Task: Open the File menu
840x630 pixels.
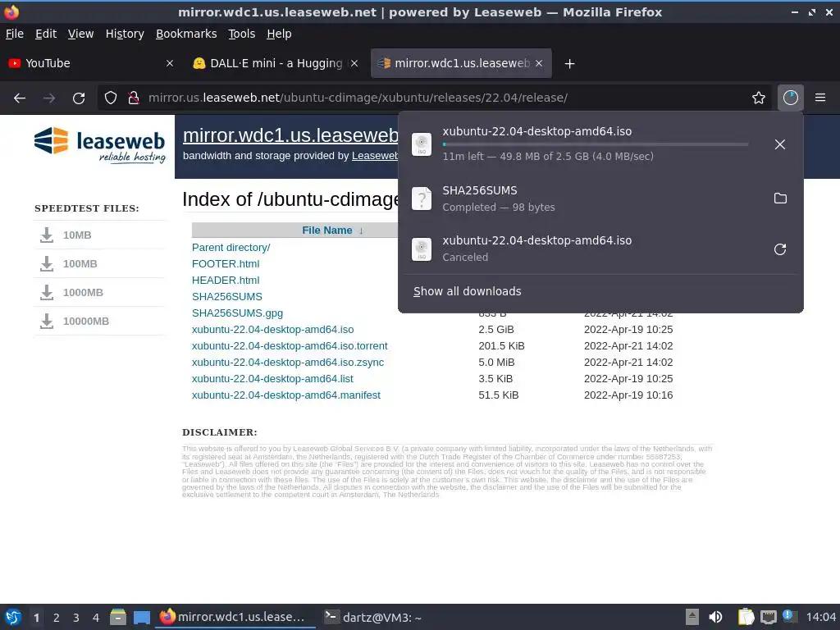Action: point(15,34)
